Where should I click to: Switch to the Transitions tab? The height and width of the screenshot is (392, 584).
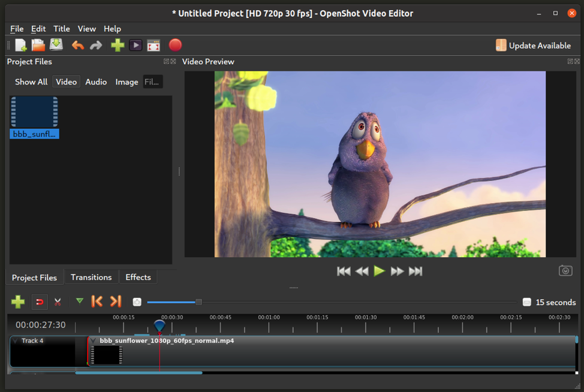coord(91,278)
